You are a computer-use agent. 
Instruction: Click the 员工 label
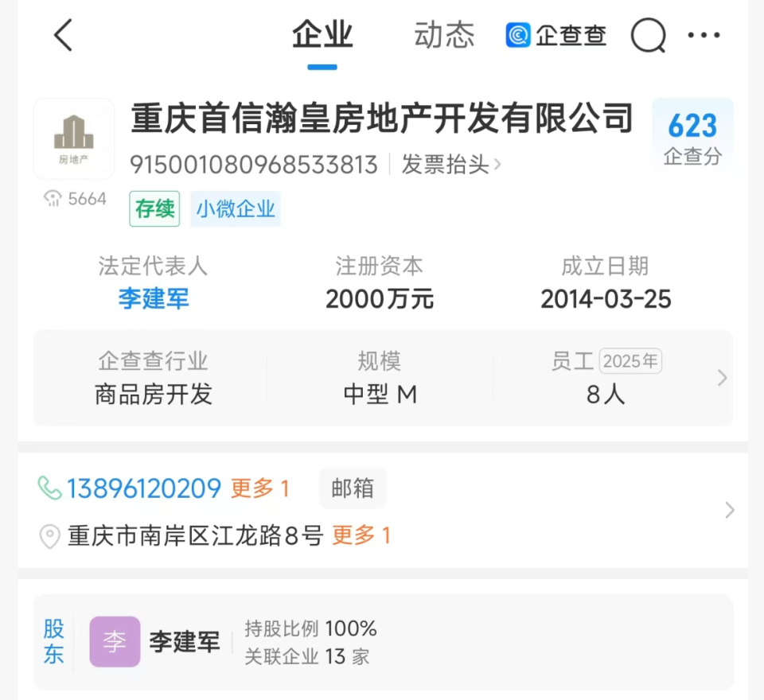572,361
